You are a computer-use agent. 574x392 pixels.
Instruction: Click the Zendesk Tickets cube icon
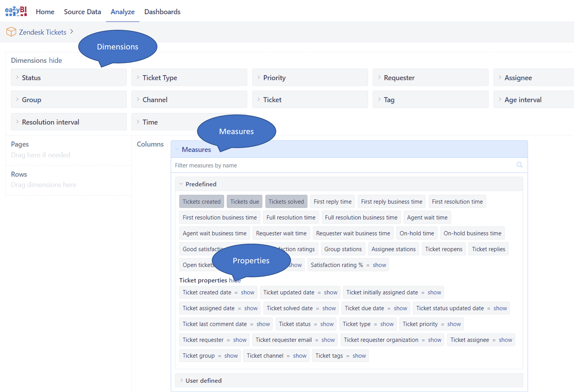(11, 32)
